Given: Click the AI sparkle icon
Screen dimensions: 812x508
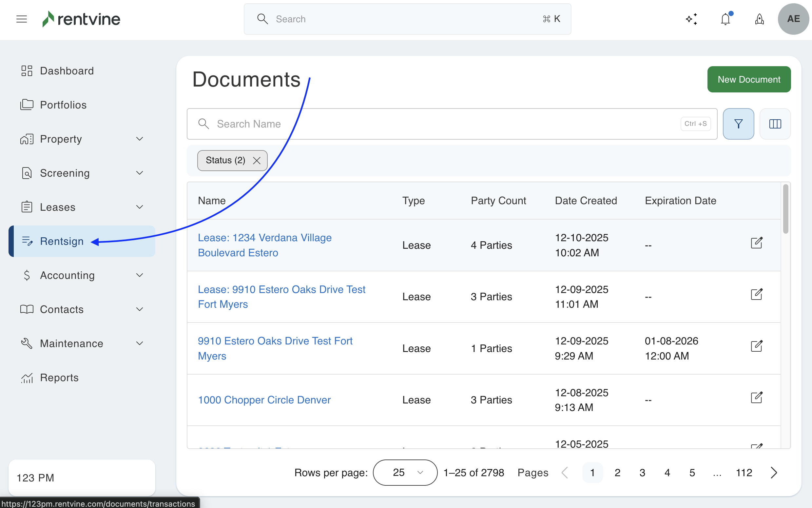Looking at the screenshot, I should point(691,19).
